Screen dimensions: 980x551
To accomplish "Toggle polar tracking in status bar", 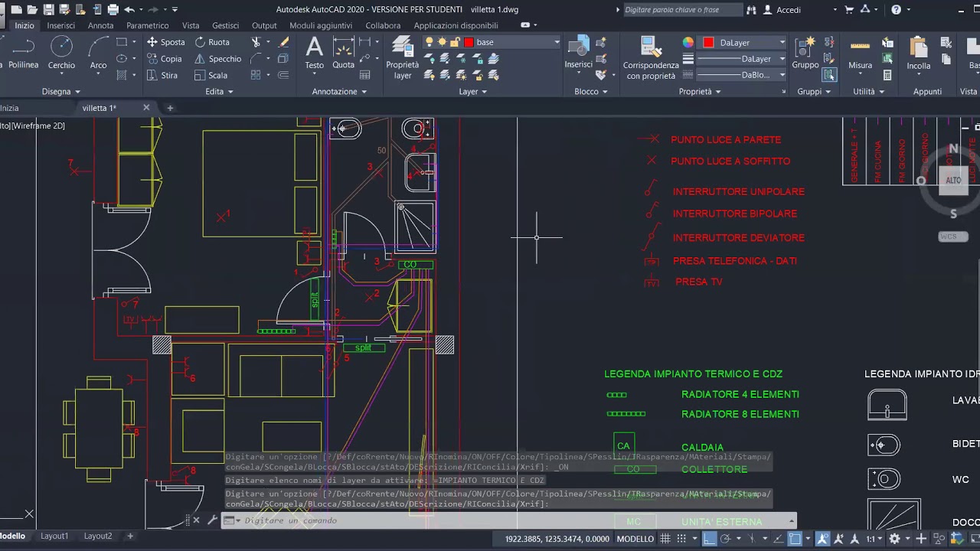I will 727,539.
